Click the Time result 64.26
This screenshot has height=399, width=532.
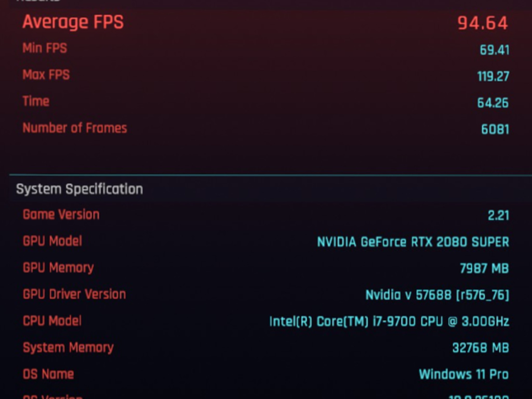pyautogui.click(x=492, y=101)
